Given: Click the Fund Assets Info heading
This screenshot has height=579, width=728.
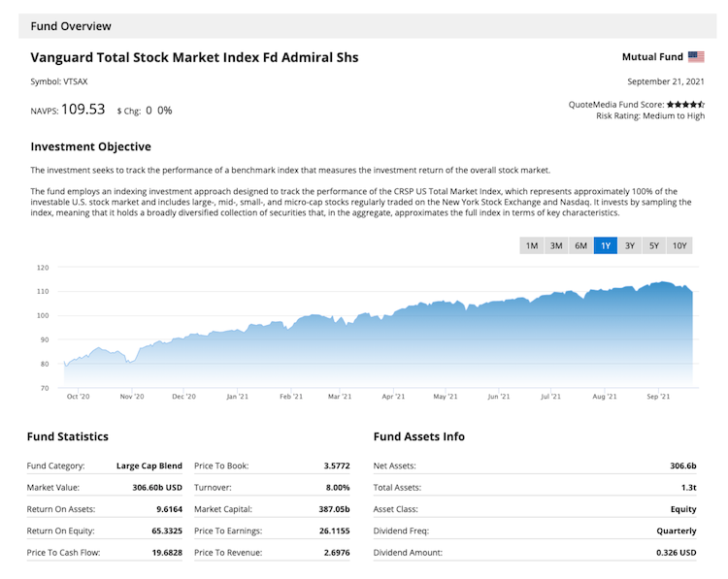Looking at the screenshot, I should pos(418,436).
